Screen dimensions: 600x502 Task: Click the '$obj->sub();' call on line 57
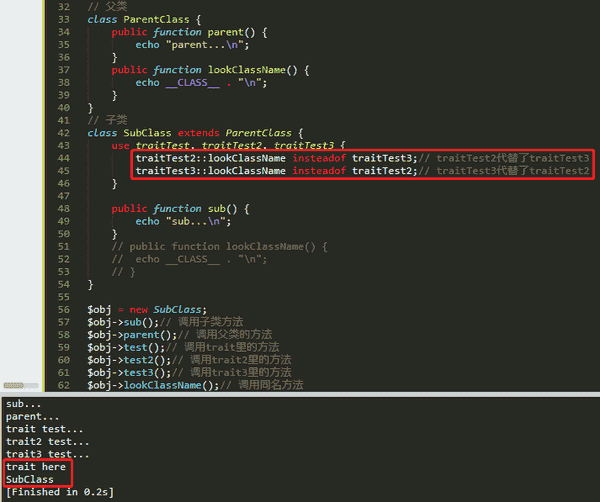click(123, 323)
